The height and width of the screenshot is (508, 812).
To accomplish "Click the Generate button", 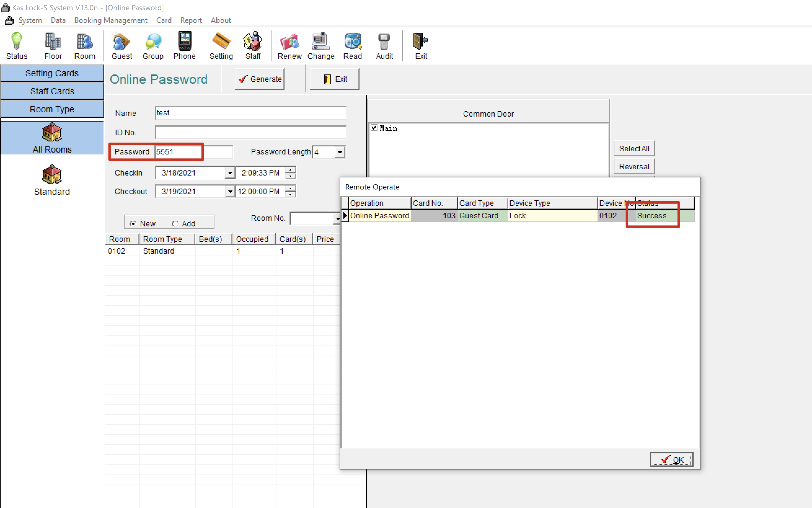I will [259, 79].
